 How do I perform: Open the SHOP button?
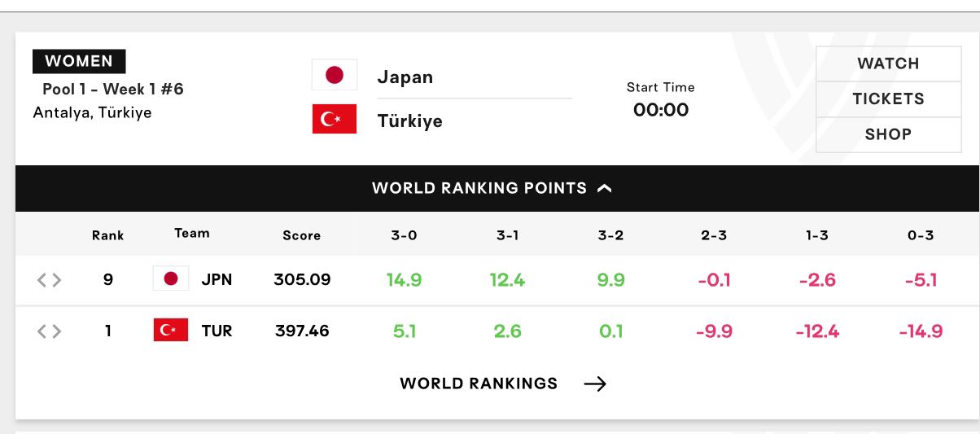pos(888,134)
